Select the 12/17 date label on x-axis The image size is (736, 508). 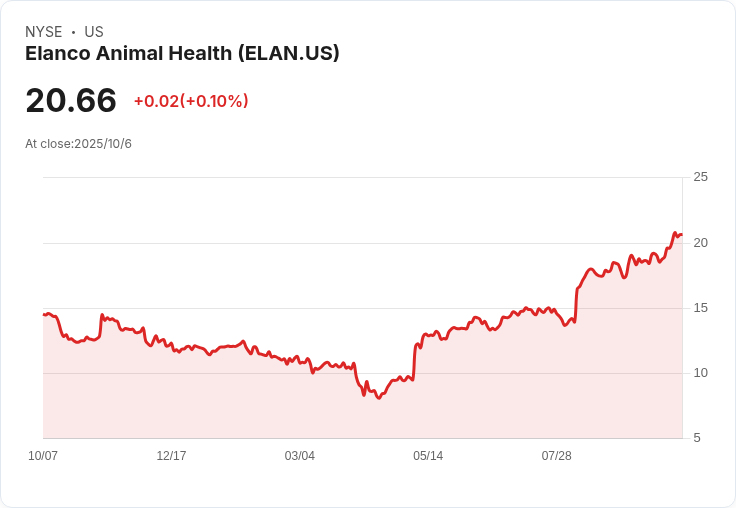click(x=171, y=456)
